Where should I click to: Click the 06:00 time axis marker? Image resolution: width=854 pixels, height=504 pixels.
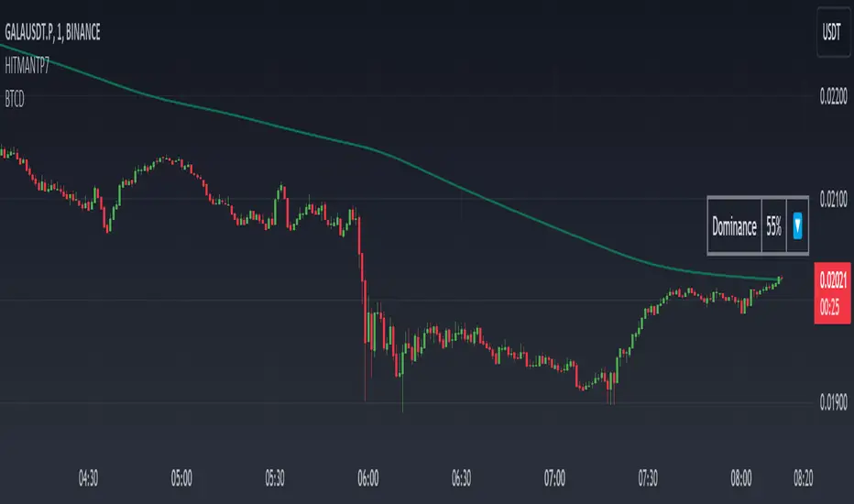click(x=368, y=477)
